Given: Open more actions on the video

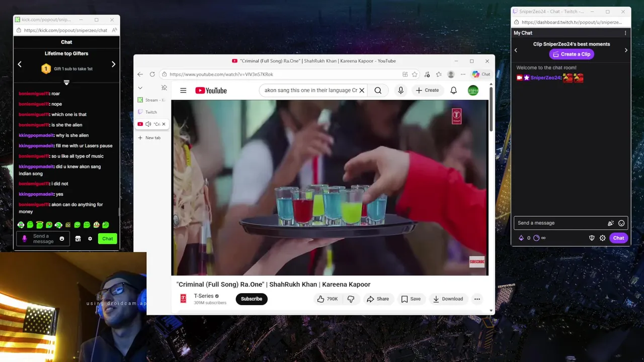Looking at the screenshot, I should click(x=477, y=299).
